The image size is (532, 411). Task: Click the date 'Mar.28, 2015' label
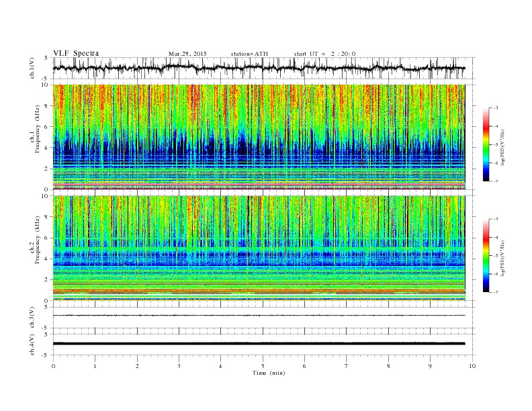(x=187, y=54)
